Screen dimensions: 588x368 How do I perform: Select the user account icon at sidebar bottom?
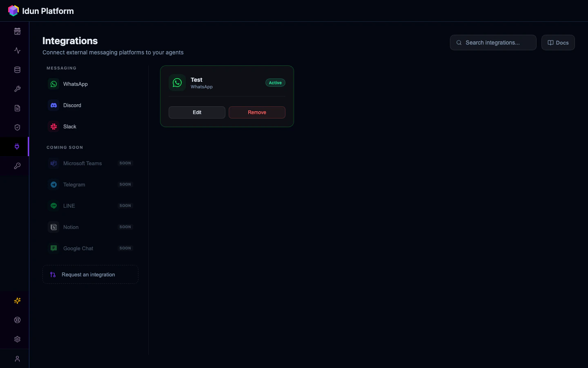17,359
